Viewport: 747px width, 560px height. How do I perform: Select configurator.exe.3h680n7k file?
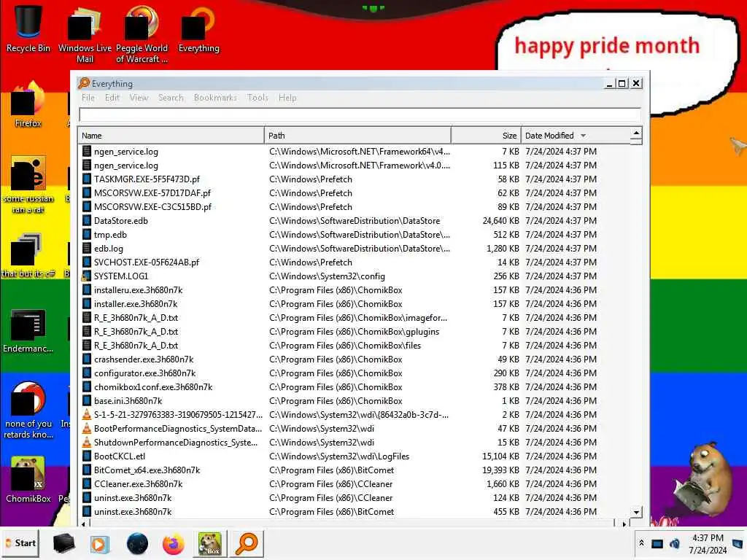coord(355,373)
